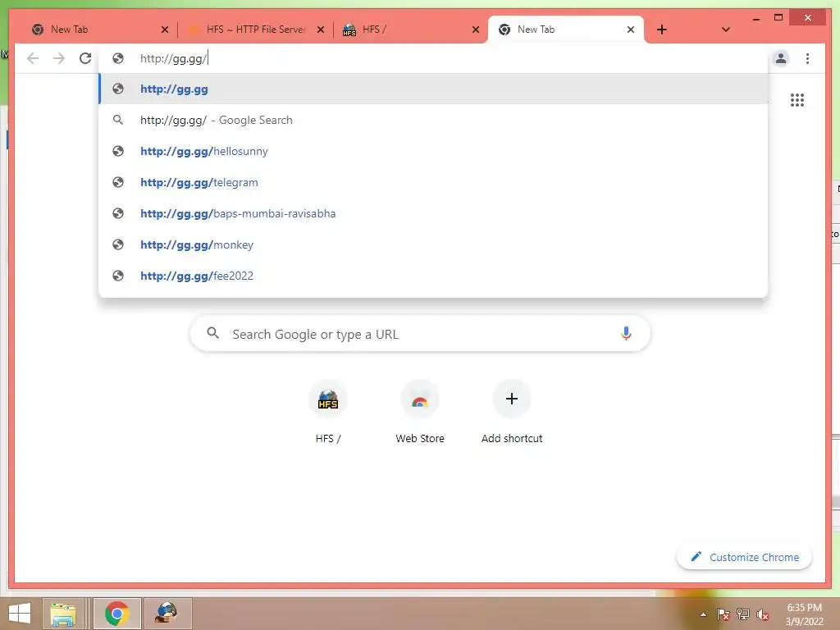Show hidden tray icons arrow
The width and height of the screenshot is (840, 630).
tap(703, 614)
